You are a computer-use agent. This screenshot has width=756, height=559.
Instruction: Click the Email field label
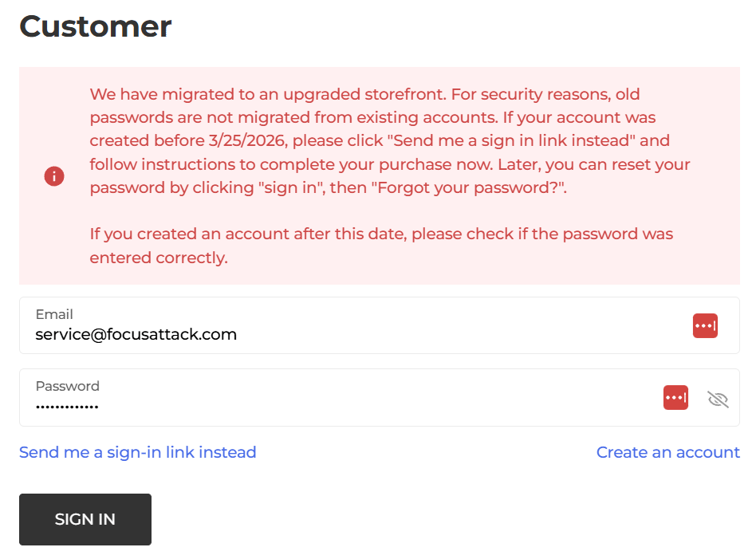[54, 314]
